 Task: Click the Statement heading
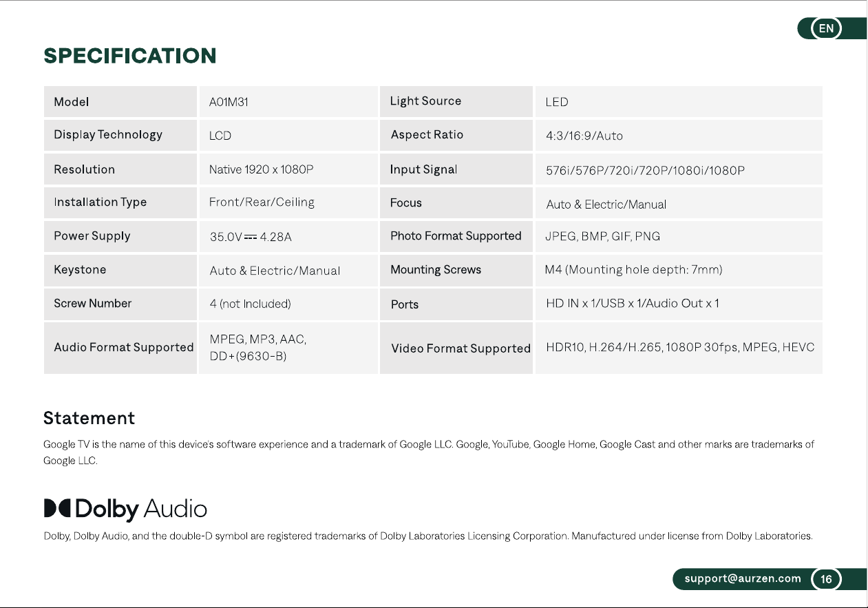click(89, 418)
